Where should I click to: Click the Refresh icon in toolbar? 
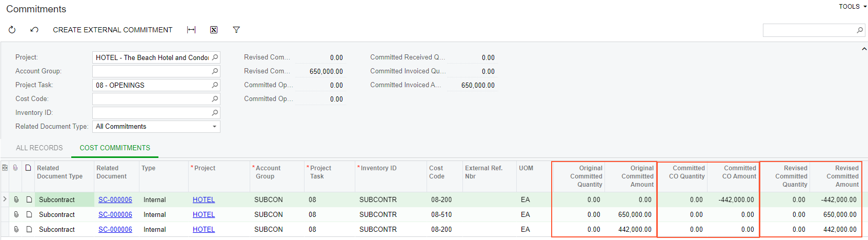coord(12,30)
